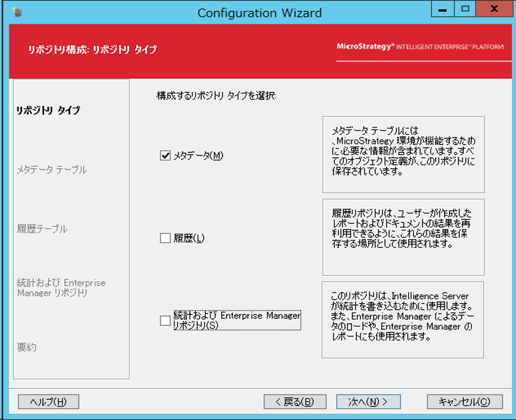This screenshot has width=516, height=420.
Task: Click the メタデータ description text box
Action: pyautogui.click(x=404, y=154)
